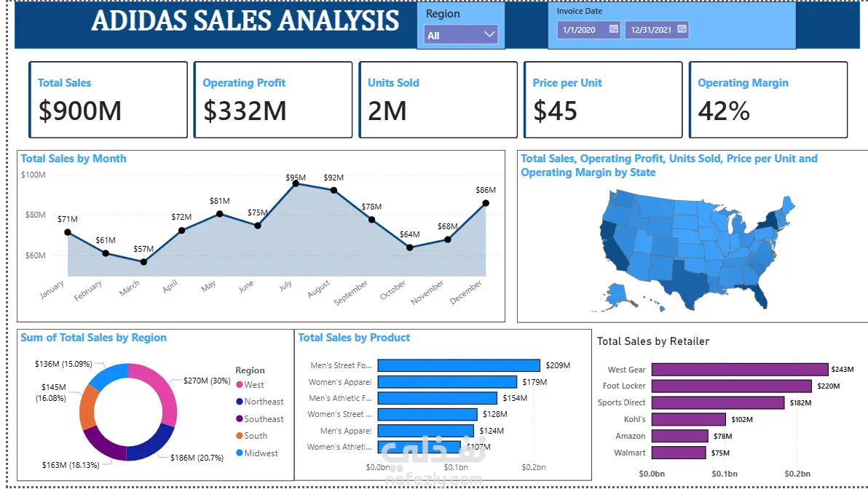Click the $163M (18.13%) donut label
This screenshot has width=868, height=489.
click(x=71, y=465)
